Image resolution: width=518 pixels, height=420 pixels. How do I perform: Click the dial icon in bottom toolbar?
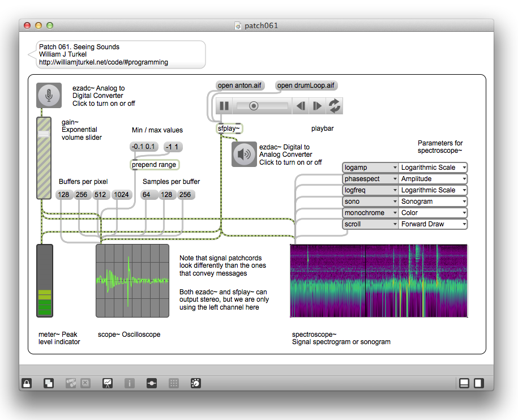(195, 383)
